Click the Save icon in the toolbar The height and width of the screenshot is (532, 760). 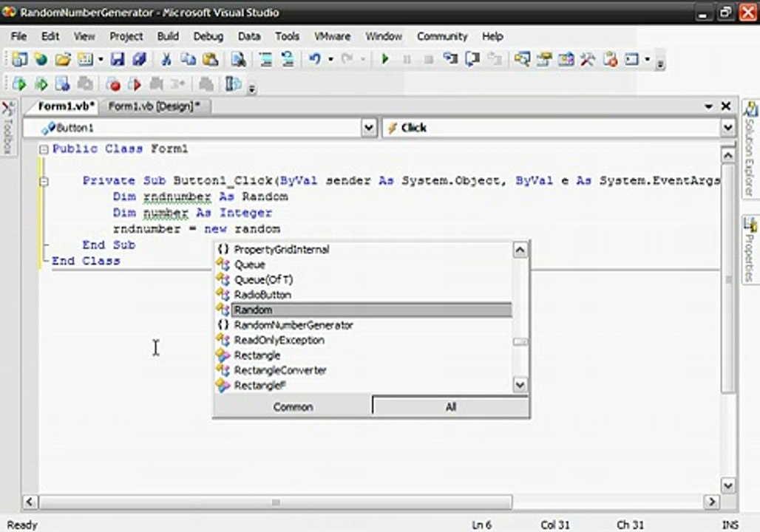click(117, 60)
